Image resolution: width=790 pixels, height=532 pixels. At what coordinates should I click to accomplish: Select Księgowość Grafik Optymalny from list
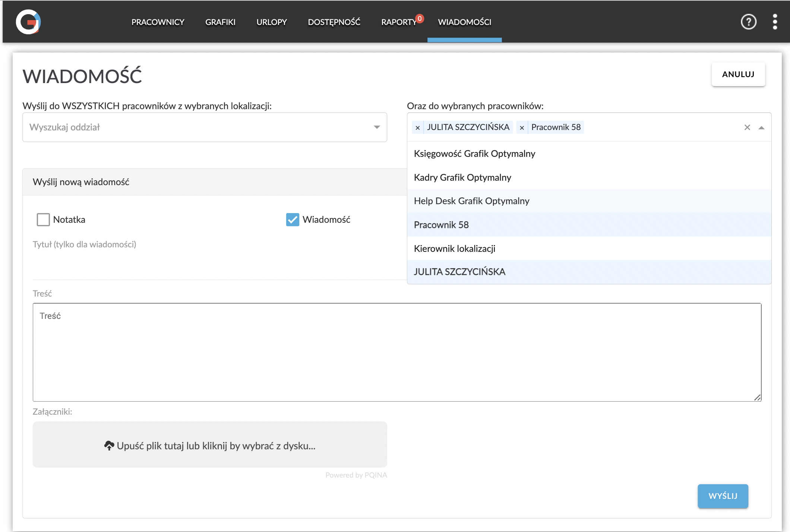pyautogui.click(x=474, y=153)
